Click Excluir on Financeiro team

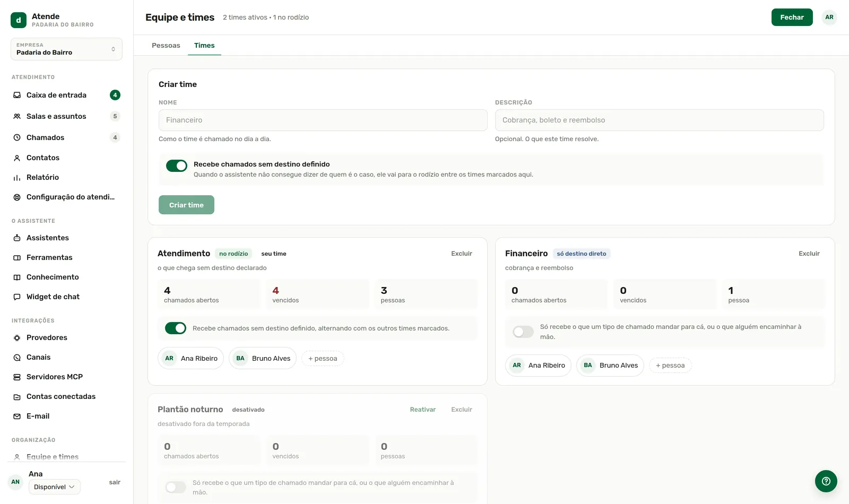809,254
